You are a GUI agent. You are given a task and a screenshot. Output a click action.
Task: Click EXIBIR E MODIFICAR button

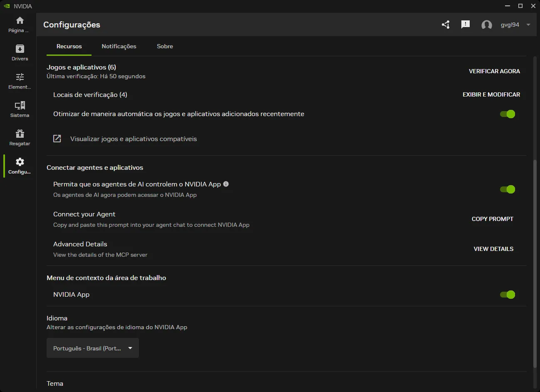pos(491,94)
